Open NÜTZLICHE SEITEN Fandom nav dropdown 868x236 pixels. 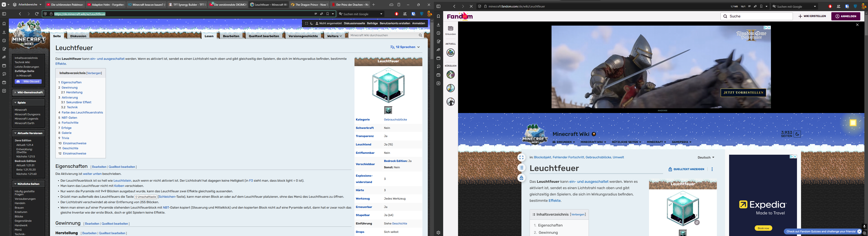pyautogui.click(x=626, y=142)
